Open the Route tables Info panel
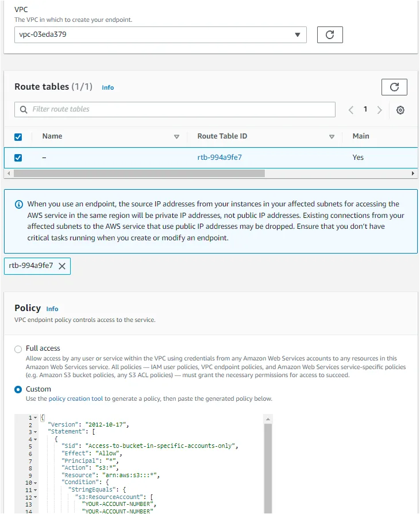 (x=107, y=87)
